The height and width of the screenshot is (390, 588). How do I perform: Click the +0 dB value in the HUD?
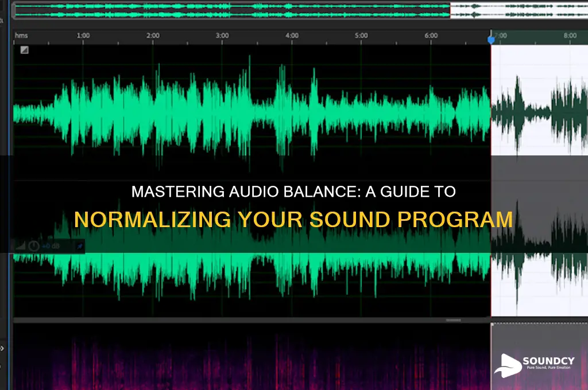pos(51,246)
